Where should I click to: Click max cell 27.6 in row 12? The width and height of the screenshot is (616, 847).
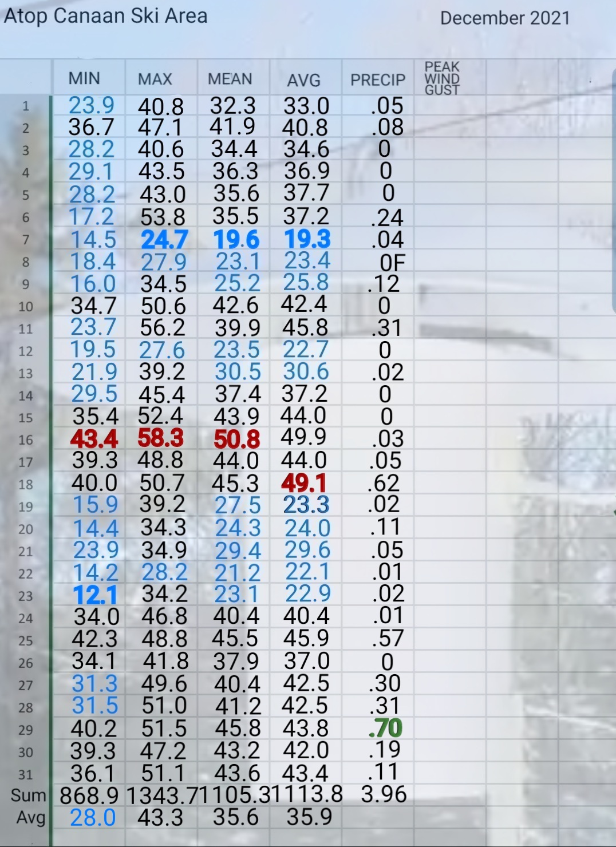[162, 350]
